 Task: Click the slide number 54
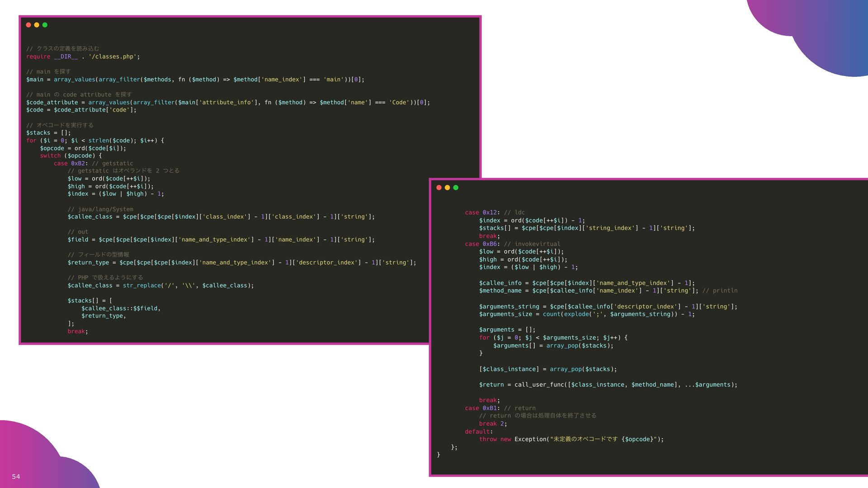[x=16, y=476]
